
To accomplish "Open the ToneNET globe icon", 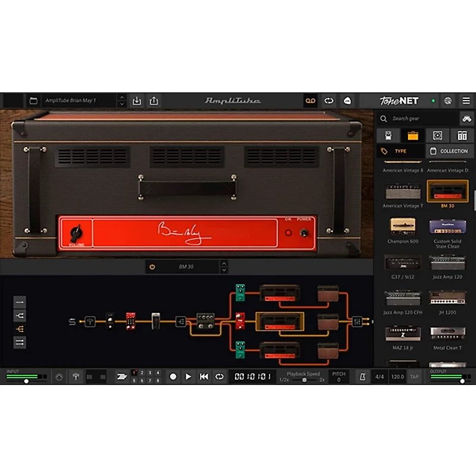I will [x=448, y=101].
